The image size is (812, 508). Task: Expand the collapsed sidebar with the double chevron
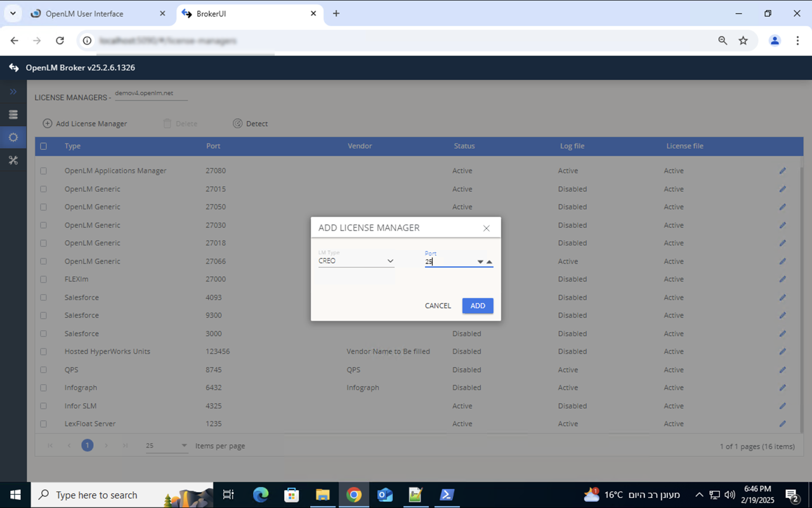click(x=13, y=91)
